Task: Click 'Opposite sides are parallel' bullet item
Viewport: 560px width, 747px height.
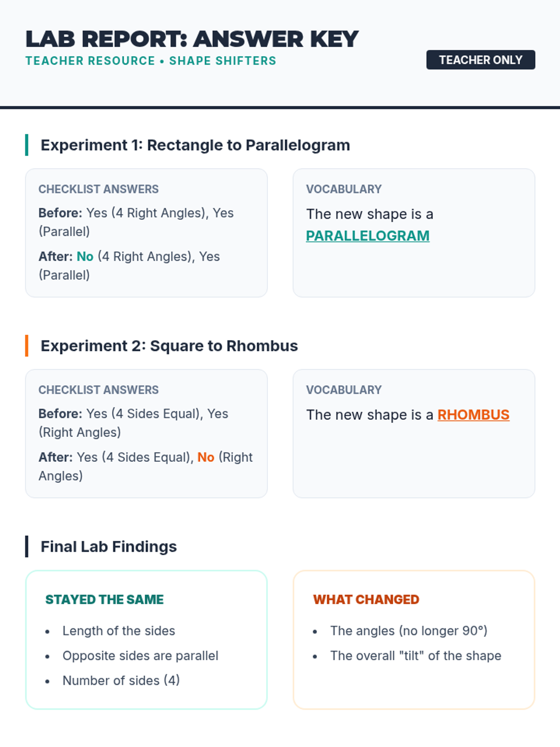Action: [140, 656]
